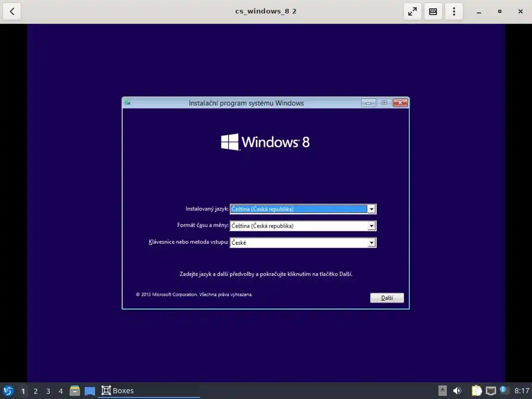Open the Lubuntu start menu
This screenshot has width=532, height=399.
(x=8, y=391)
